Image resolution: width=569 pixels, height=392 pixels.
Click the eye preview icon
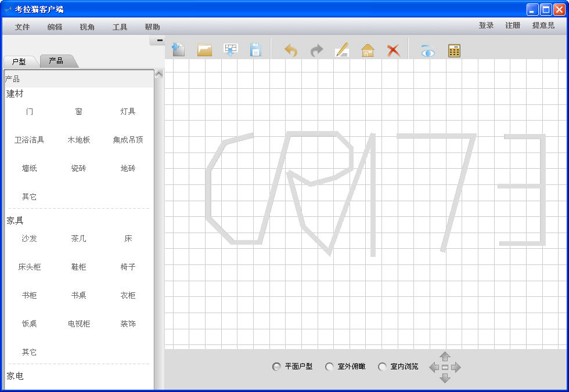point(428,51)
